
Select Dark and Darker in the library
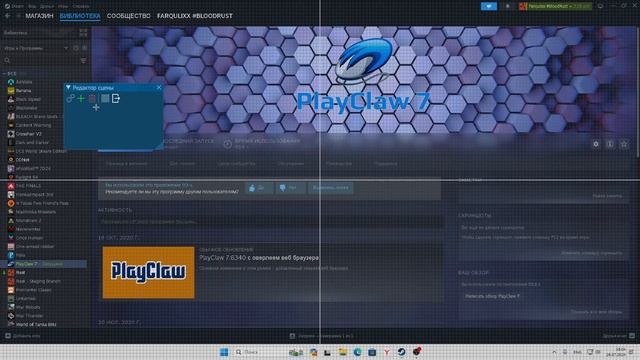(32, 142)
